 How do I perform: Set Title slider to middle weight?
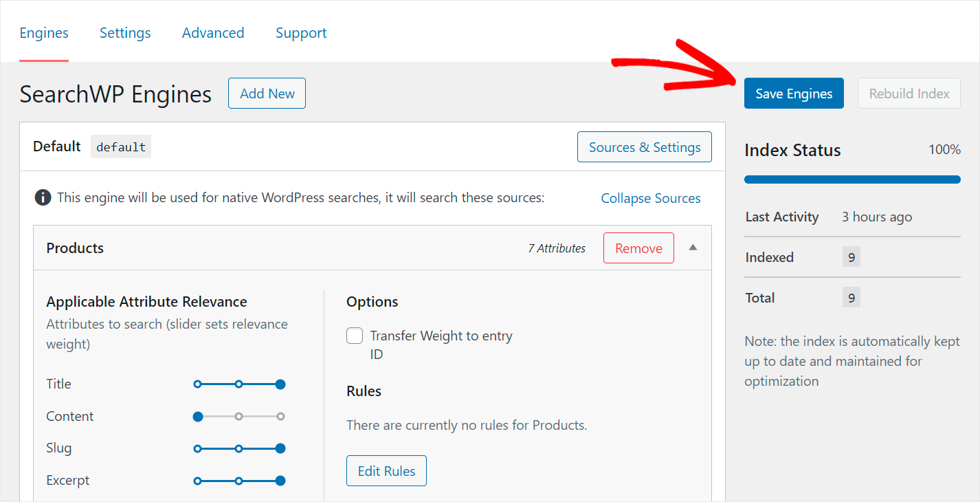click(238, 384)
